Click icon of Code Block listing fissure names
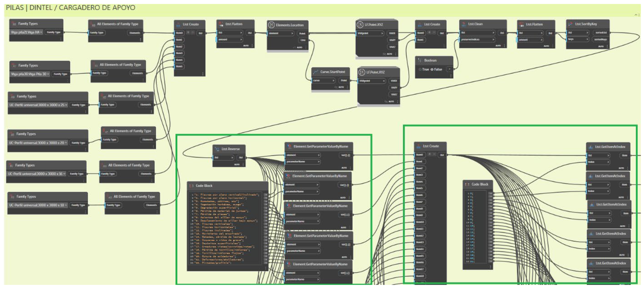This screenshot has width=644, height=289. 191,186
